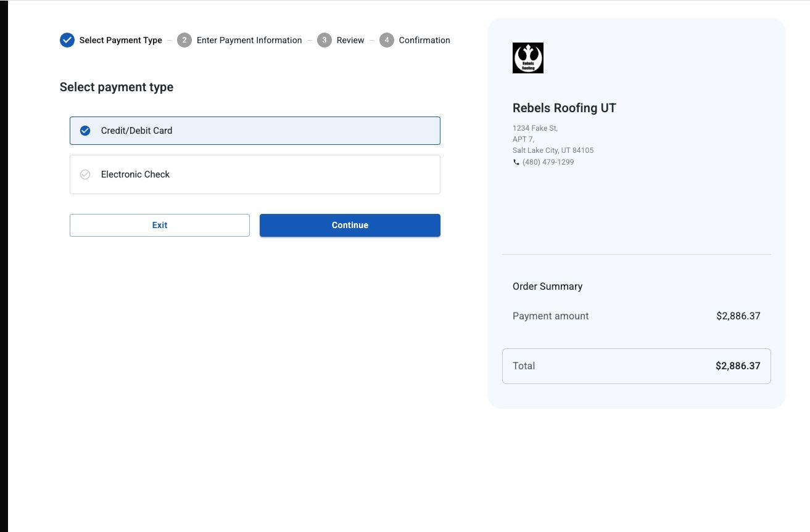Go to the Select Payment Type step
This screenshot has height=532, width=810.
(x=120, y=40)
